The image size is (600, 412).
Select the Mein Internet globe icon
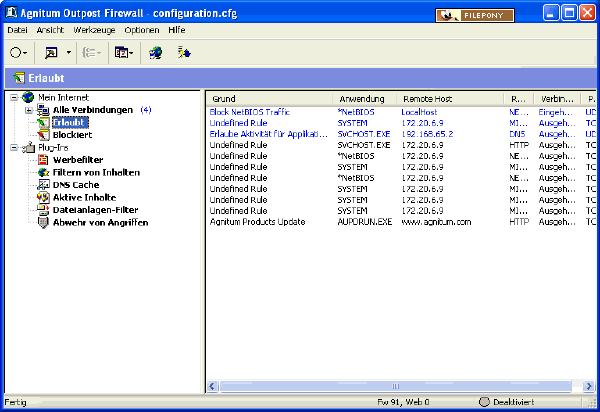(28, 97)
